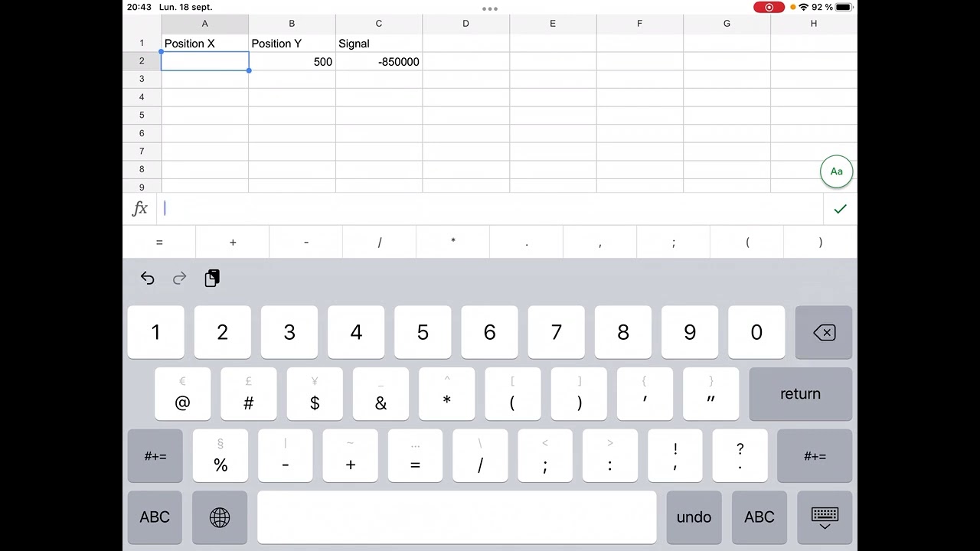Select row 5 header
The height and width of the screenshot is (551, 980).
tap(142, 115)
